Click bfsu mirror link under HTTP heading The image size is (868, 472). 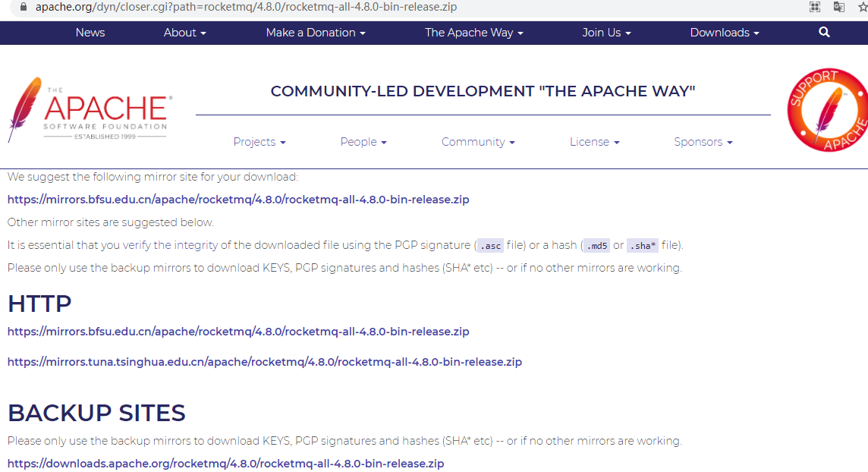238,332
